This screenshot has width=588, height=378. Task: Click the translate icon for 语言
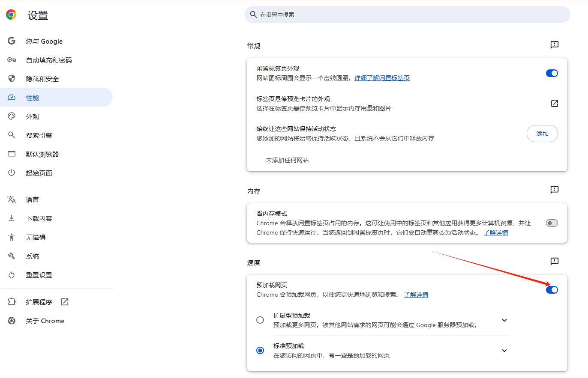(12, 199)
